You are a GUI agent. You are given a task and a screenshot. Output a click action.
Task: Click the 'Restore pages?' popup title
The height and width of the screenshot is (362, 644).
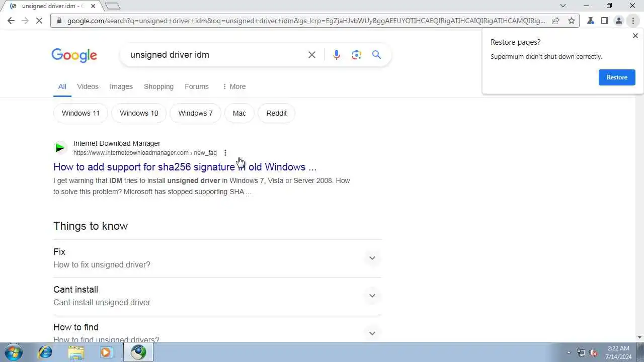[516, 42]
